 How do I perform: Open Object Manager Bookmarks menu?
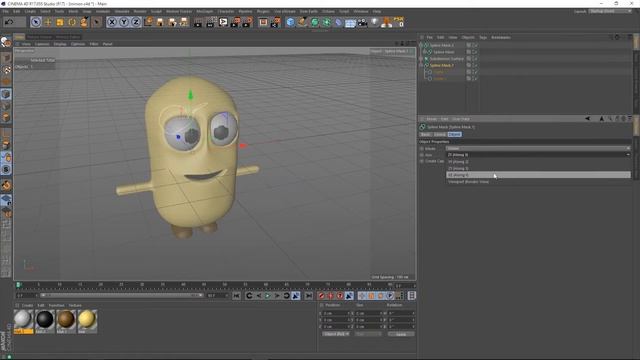[x=501, y=38]
